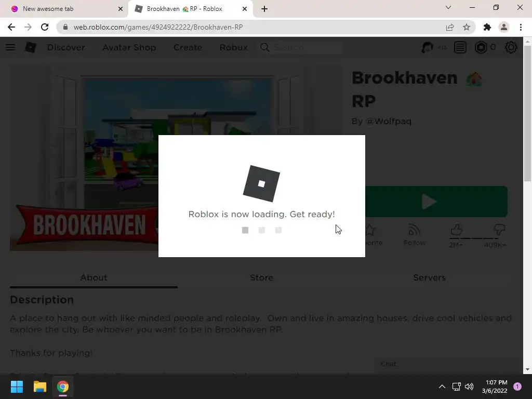This screenshot has height=399, width=532.
Task: Go to Avatar Shop
Action: point(129,47)
